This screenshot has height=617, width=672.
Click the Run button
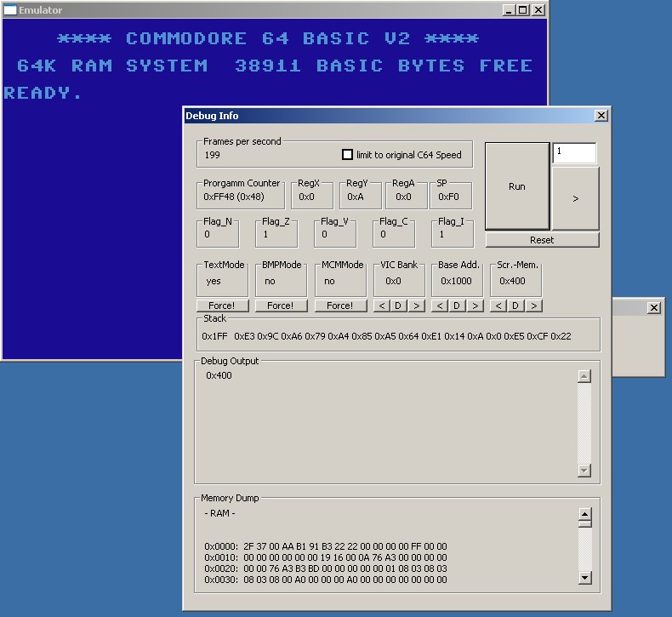point(517,186)
